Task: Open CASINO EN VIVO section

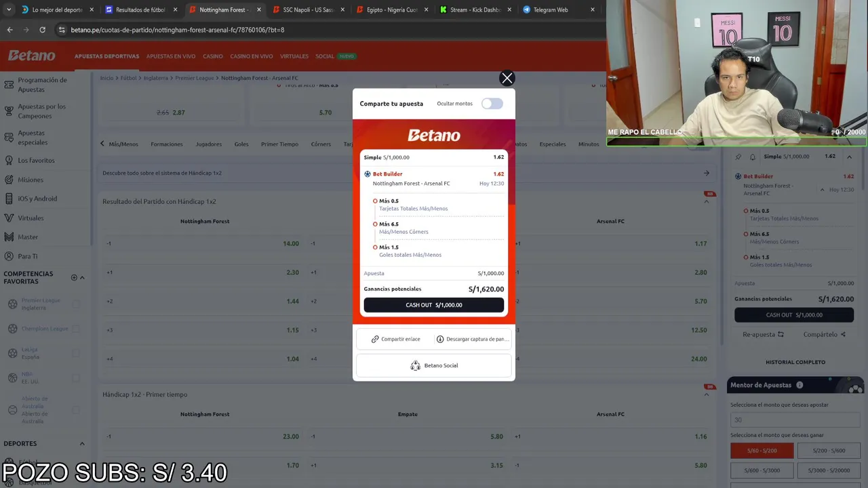Action: pyautogui.click(x=251, y=56)
